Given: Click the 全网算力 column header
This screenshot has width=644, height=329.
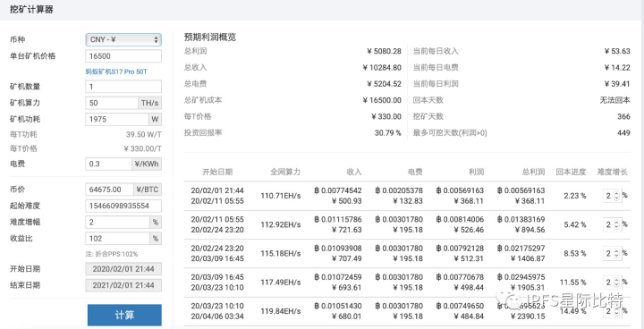Looking at the screenshot, I should click(285, 172).
